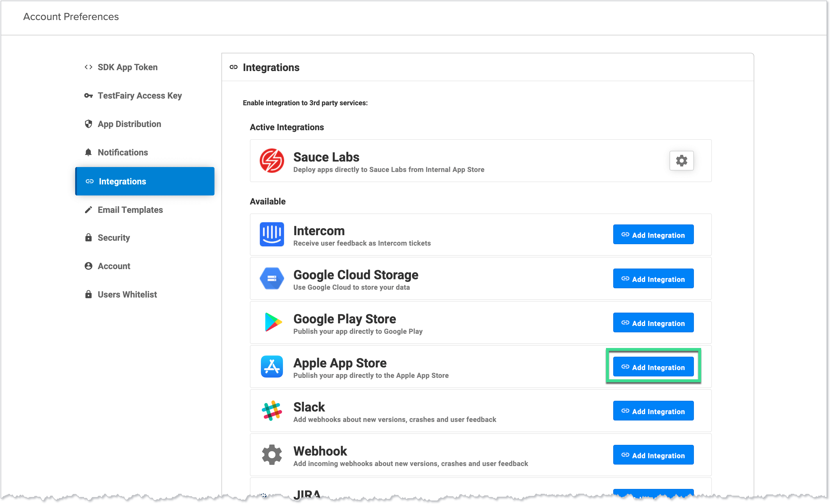Screen dimensions: 830x504
Task: Click the Apple App Store logo icon
Action: (272, 366)
